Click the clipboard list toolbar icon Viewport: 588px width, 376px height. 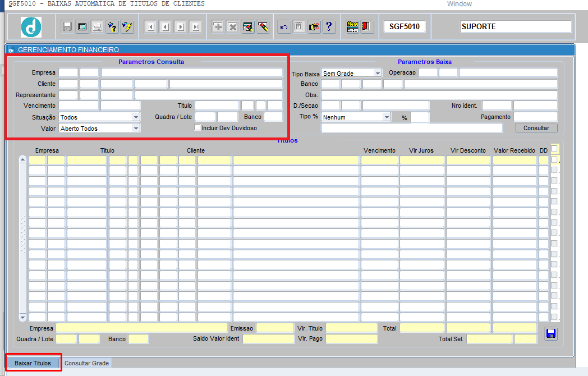[299, 26]
